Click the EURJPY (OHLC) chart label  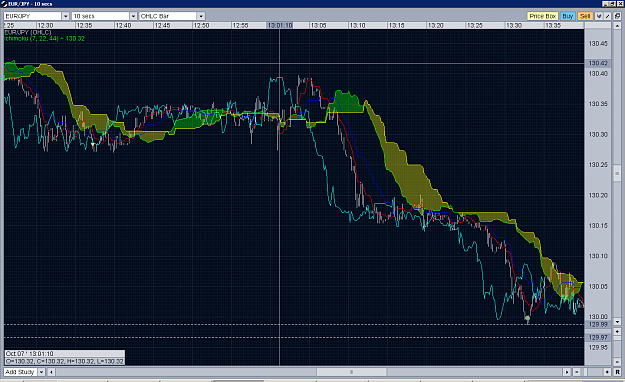pyautogui.click(x=28, y=32)
